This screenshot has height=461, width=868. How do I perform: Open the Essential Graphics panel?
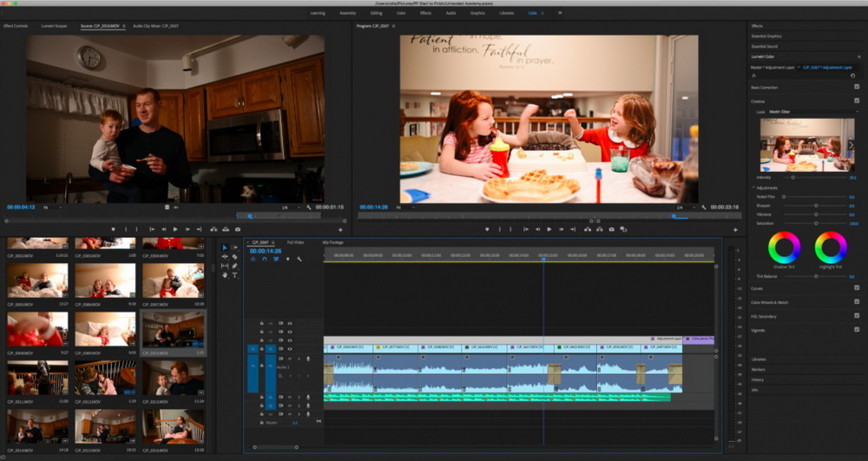(766, 36)
